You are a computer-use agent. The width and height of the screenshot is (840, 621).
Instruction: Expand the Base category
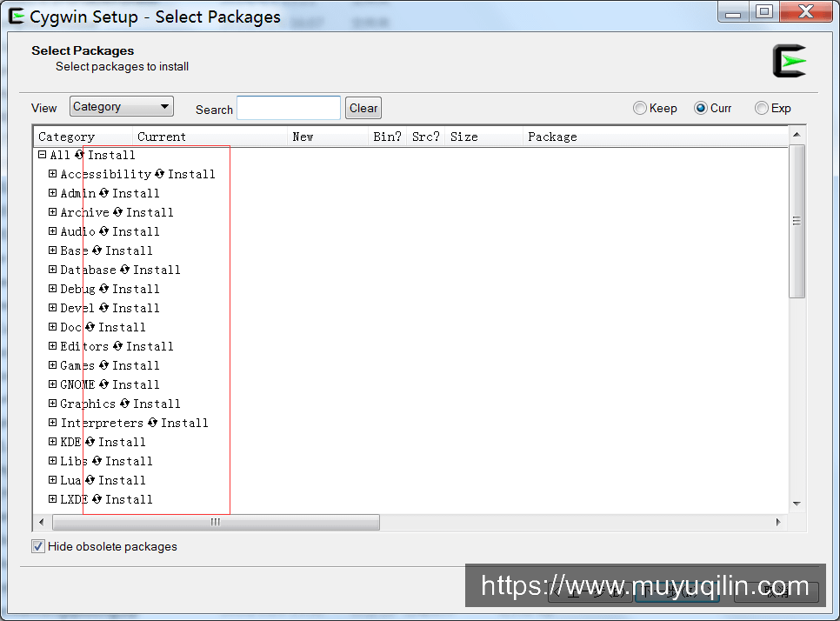coord(52,250)
